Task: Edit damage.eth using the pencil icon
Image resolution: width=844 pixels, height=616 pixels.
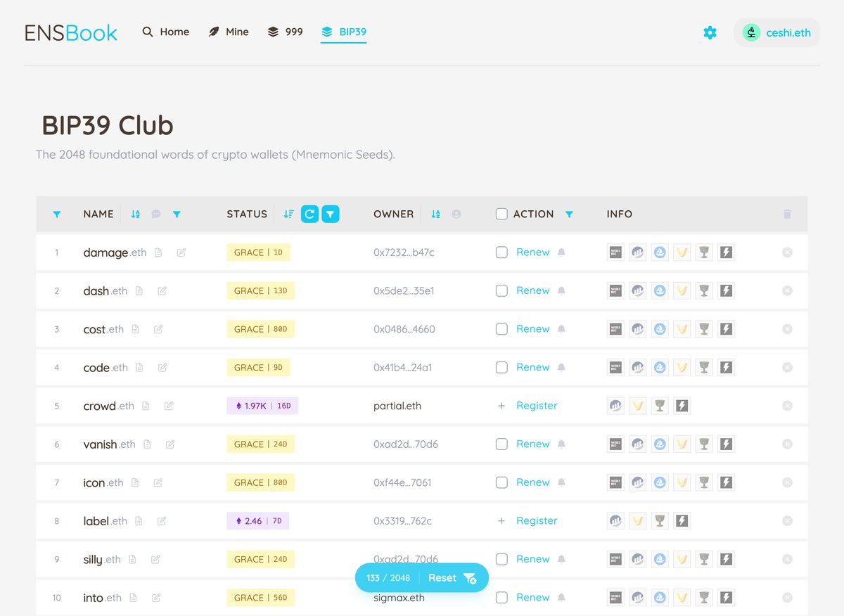Action: click(181, 252)
